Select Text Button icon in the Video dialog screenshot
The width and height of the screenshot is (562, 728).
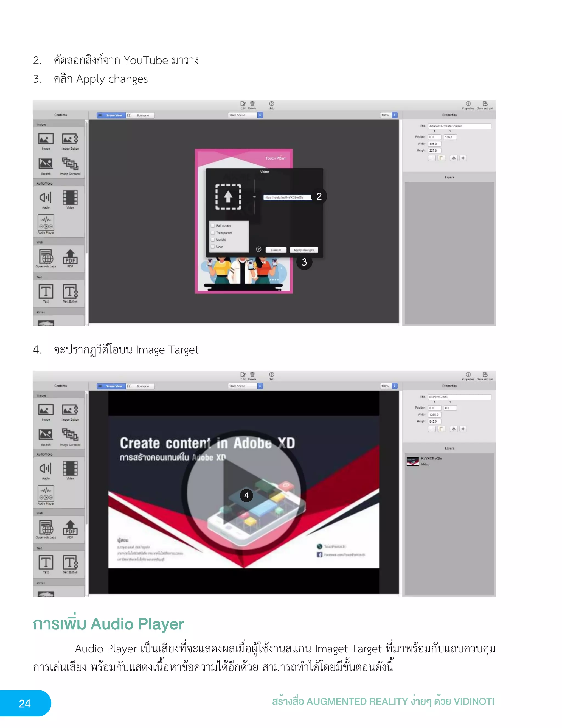[70, 291]
